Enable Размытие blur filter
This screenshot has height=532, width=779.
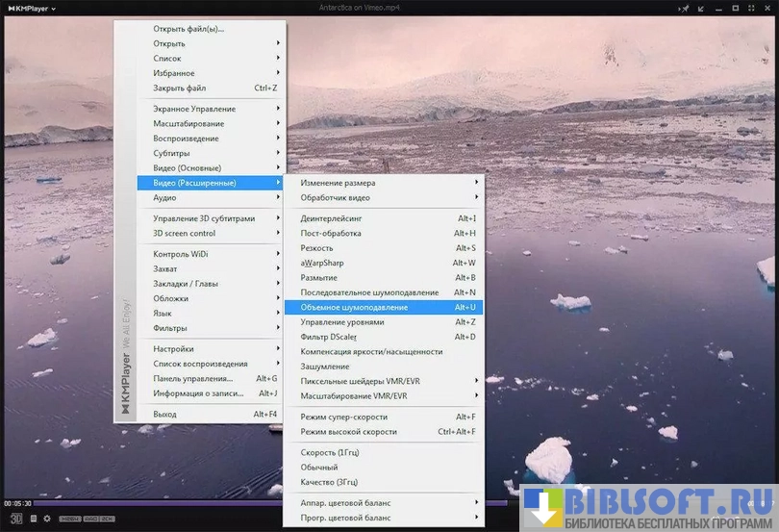[x=318, y=278]
